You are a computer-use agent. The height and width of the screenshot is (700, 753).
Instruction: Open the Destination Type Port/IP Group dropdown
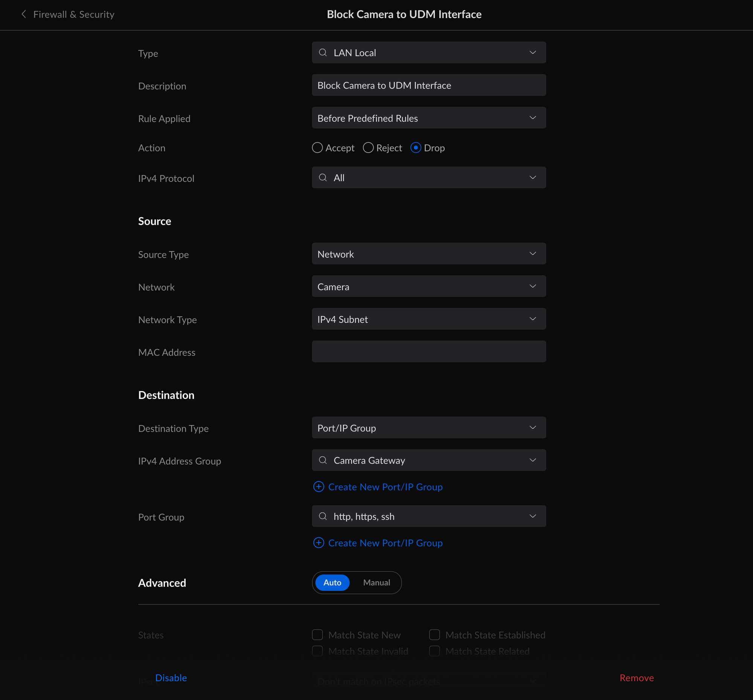pos(428,428)
